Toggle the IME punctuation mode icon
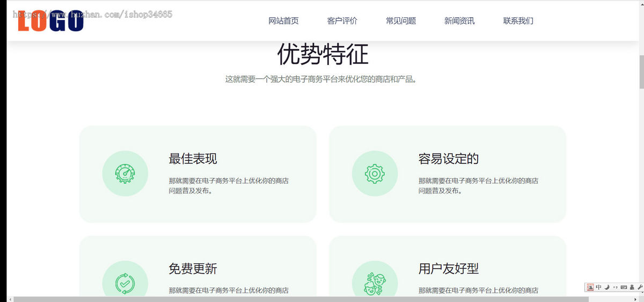644x302 pixels. pyautogui.click(x=615, y=287)
